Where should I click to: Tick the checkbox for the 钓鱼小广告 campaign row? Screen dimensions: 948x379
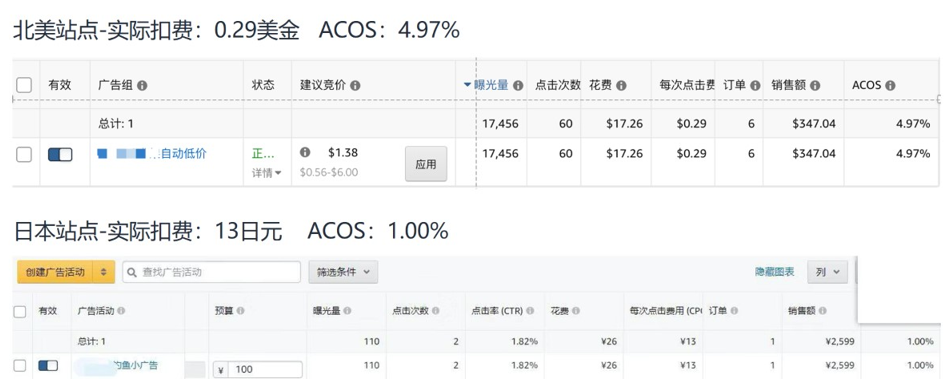[20, 365]
